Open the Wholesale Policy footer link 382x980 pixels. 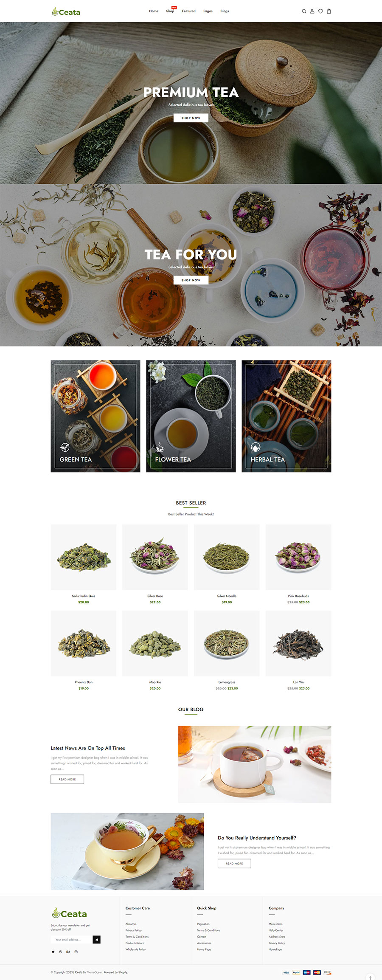point(135,949)
